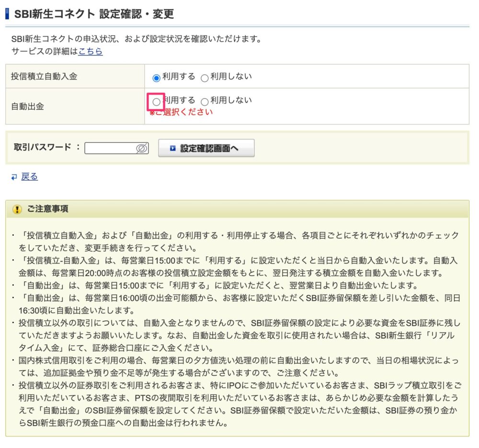The width and height of the screenshot is (479, 448).
Task: Click the SBI新生コネクト 設定確認・変更 heading
Action: 94,14
